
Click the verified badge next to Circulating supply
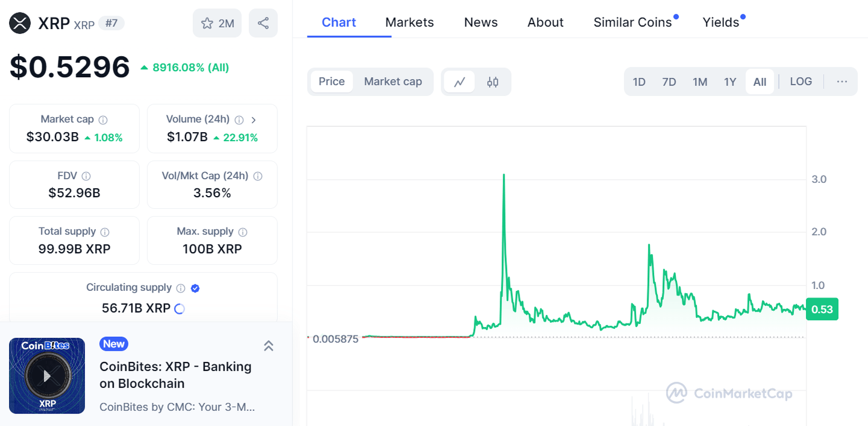pyautogui.click(x=195, y=288)
